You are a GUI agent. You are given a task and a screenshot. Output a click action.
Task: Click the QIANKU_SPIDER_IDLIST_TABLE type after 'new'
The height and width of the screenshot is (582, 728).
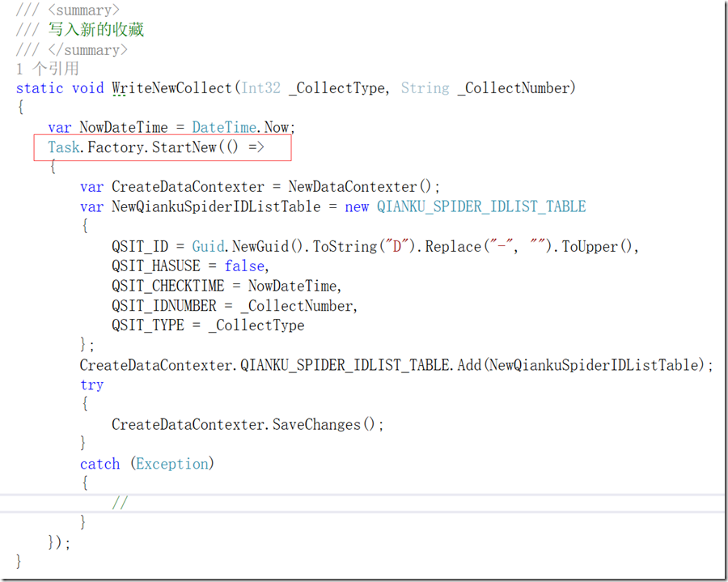click(481, 206)
